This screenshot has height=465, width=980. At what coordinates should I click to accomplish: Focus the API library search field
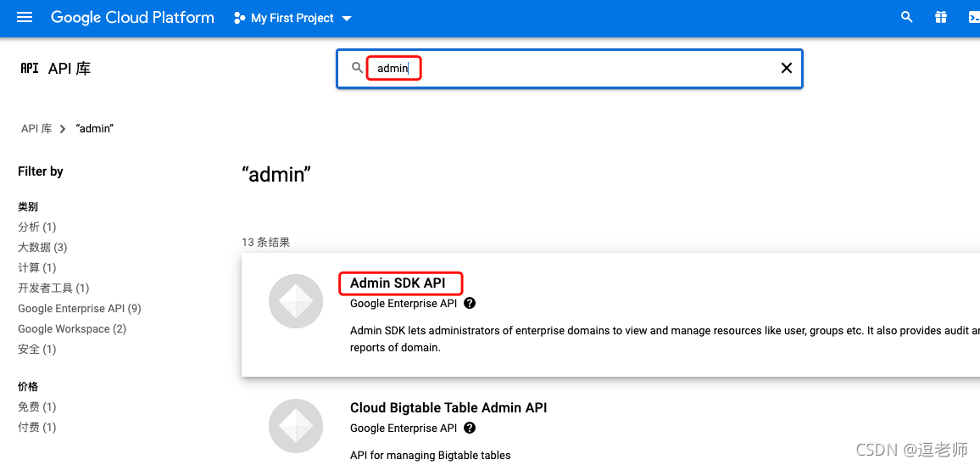[570, 68]
